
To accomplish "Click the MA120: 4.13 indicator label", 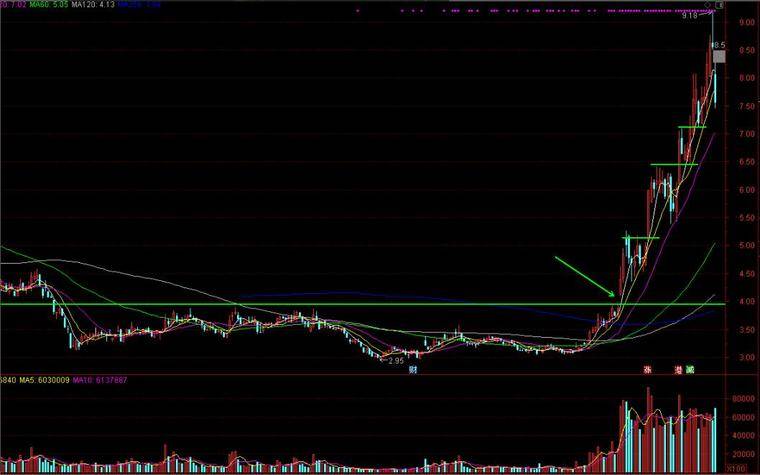I will point(93,5).
